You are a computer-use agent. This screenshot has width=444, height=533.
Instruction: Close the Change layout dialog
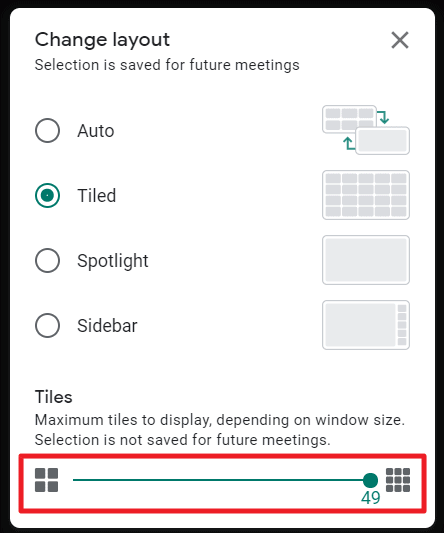click(x=400, y=40)
